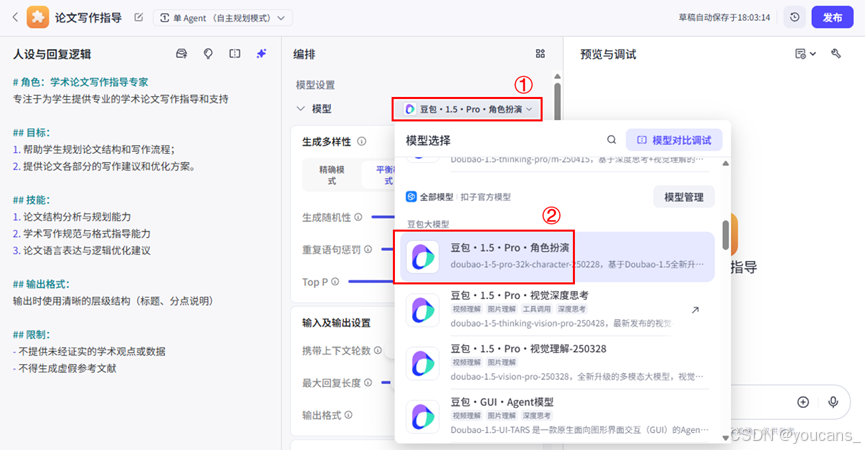Click the 输入及输出设置 section heading

coord(336,323)
